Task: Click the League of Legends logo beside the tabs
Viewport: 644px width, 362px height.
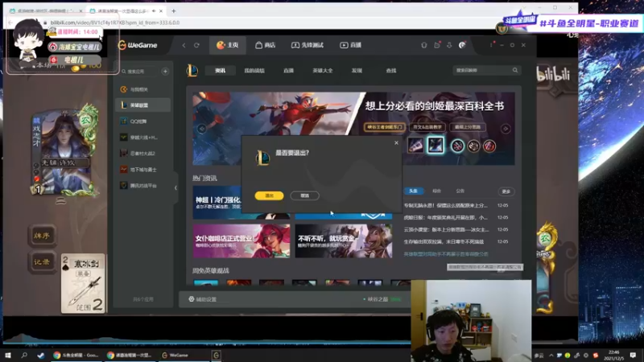Action: (x=192, y=71)
